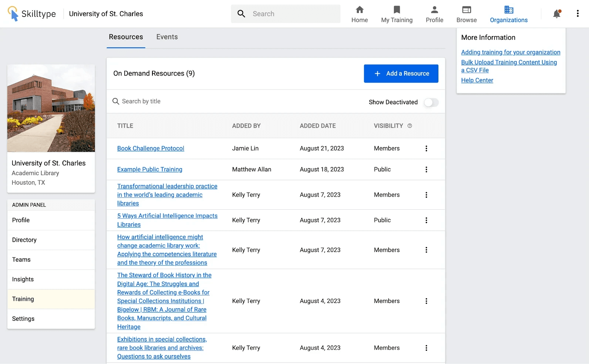The width and height of the screenshot is (589, 364).
Task: Select the Organizations building icon
Action: (x=509, y=10)
